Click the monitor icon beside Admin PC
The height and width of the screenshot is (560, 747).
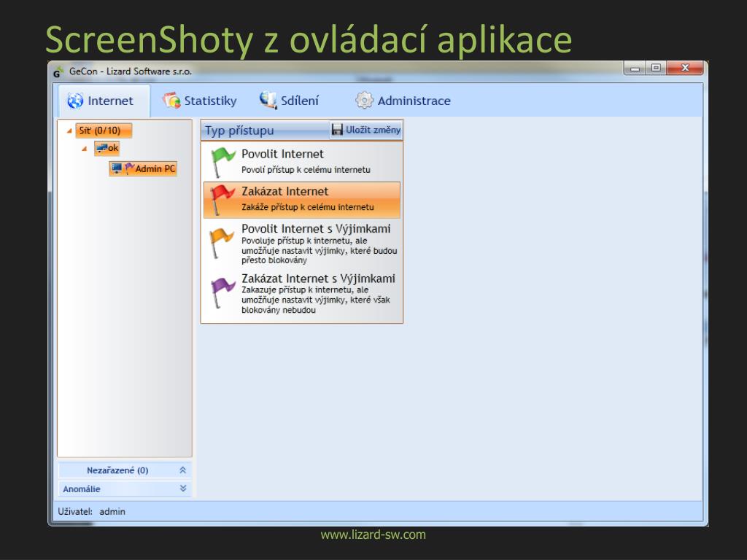(x=117, y=168)
